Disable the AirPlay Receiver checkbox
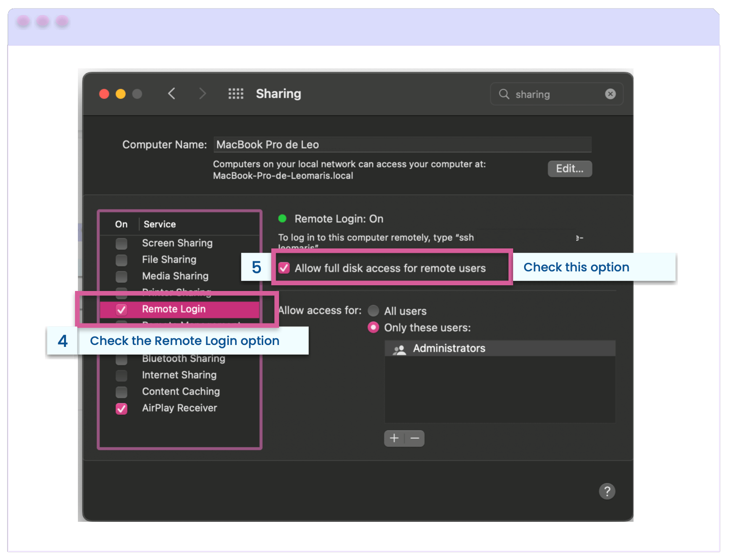This screenshot has width=731, height=560. 122,409
